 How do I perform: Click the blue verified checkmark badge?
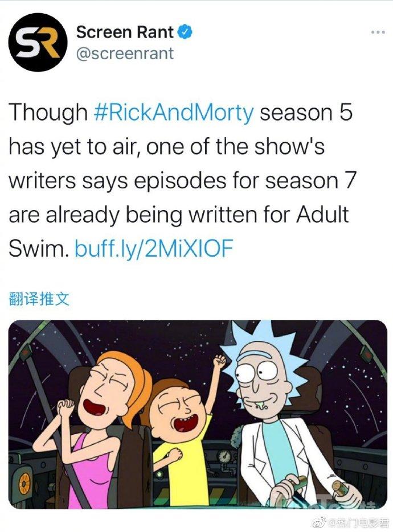pos(186,32)
